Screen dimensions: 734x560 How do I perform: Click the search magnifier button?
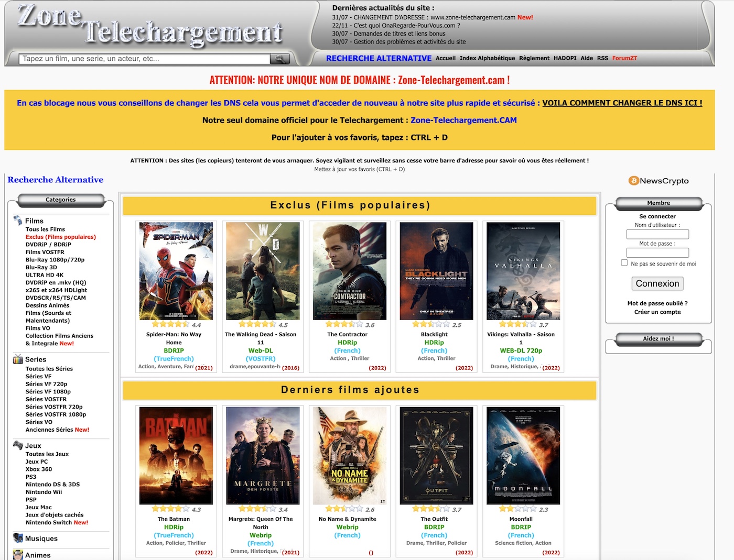click(x=280, y=59)
